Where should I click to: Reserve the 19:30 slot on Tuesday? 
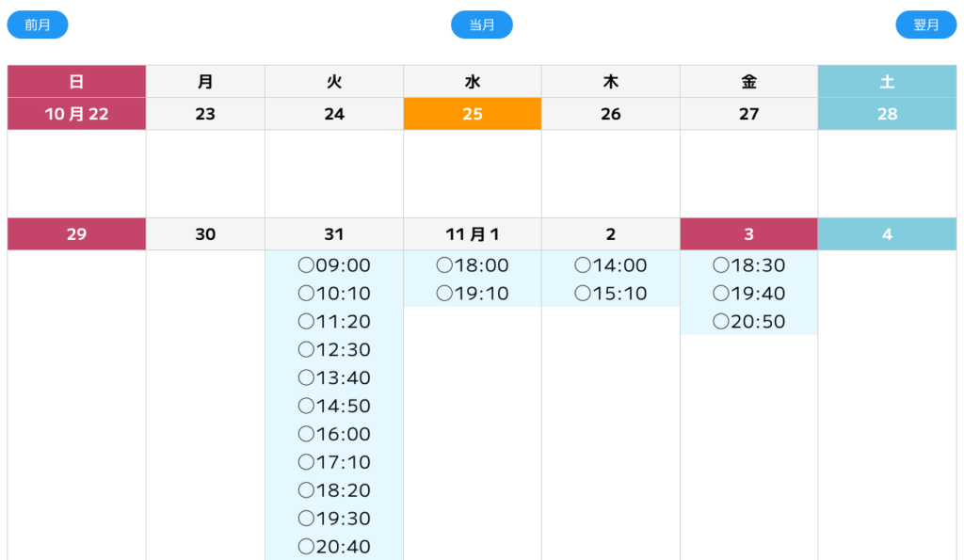pos(334,519)
